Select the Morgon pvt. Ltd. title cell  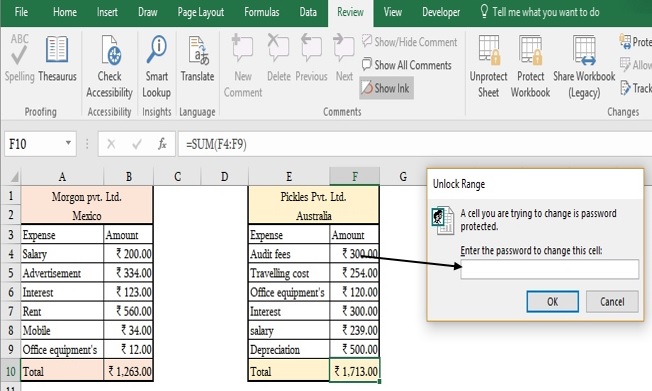[87, 196]
